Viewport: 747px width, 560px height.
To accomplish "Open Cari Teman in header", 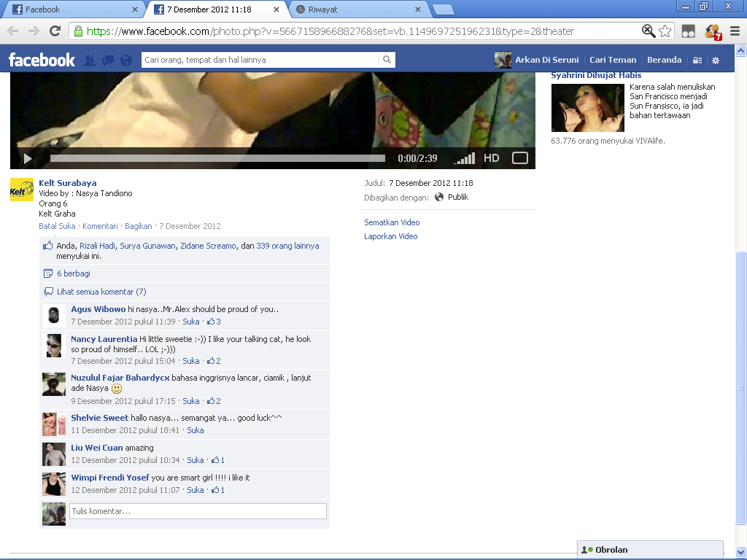I will click(613, 60).
